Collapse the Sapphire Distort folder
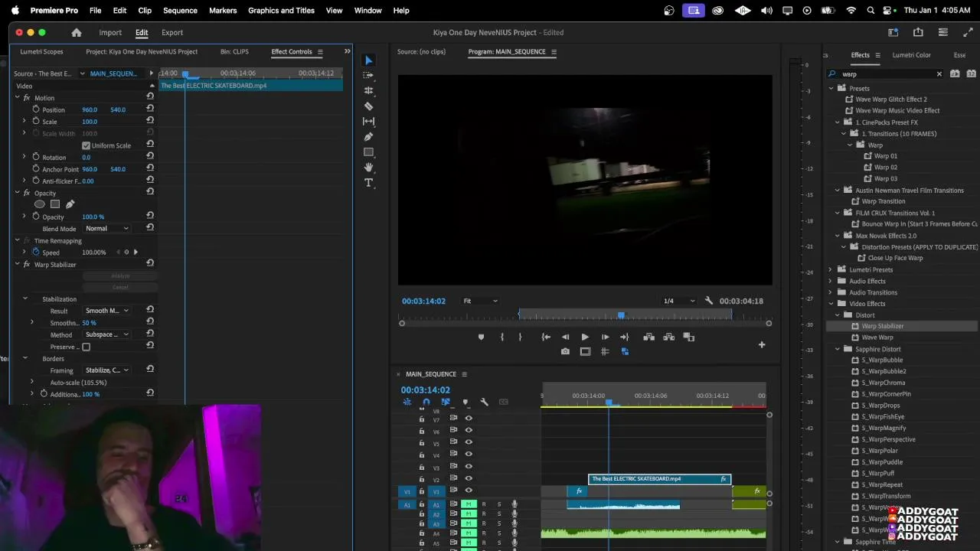Viewport: 980px width, 551px height. (x=838, y=349)
